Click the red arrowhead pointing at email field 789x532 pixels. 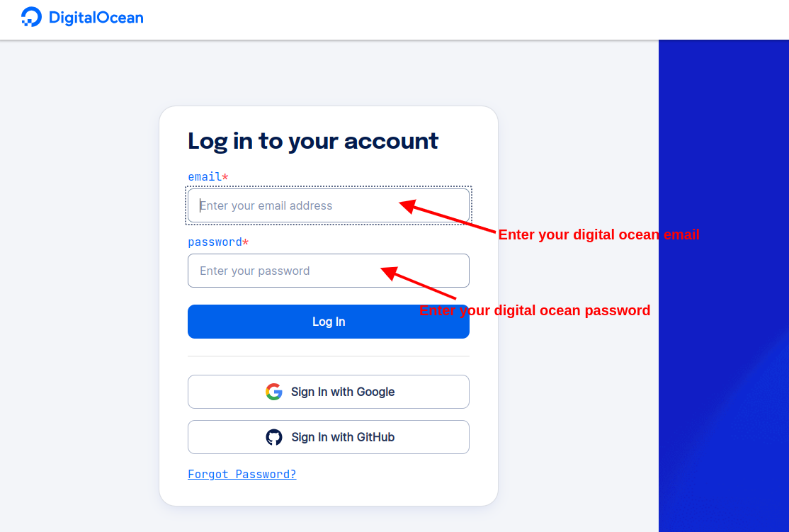[x=407, y=205]
